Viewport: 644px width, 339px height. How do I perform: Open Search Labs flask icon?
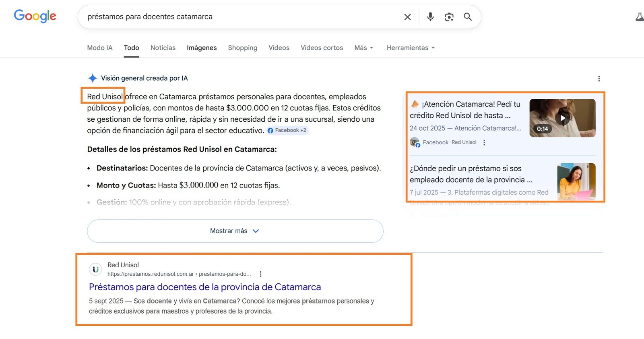[x=639, y=17]
